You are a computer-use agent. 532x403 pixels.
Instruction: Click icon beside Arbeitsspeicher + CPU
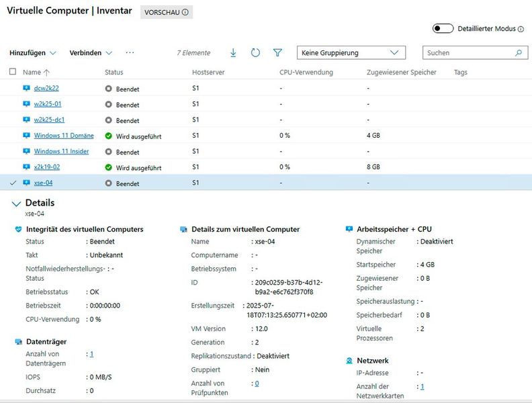[349, 229]
